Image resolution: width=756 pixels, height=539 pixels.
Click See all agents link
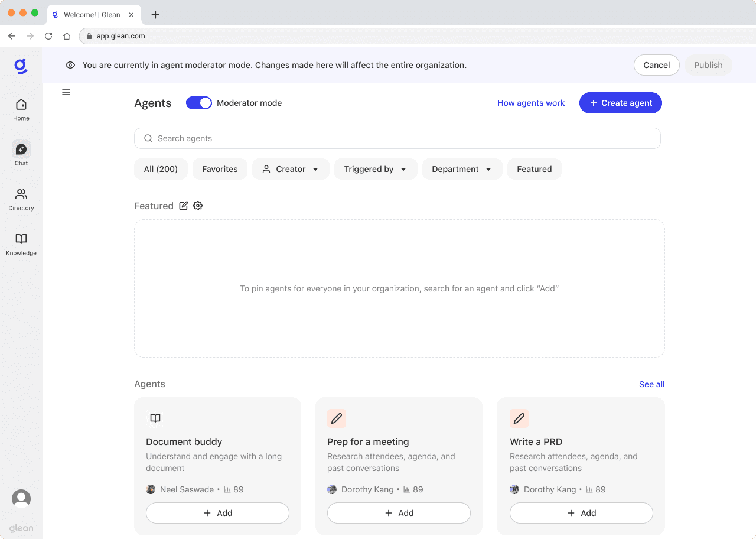pyautogui.click(x=652, y=384)
